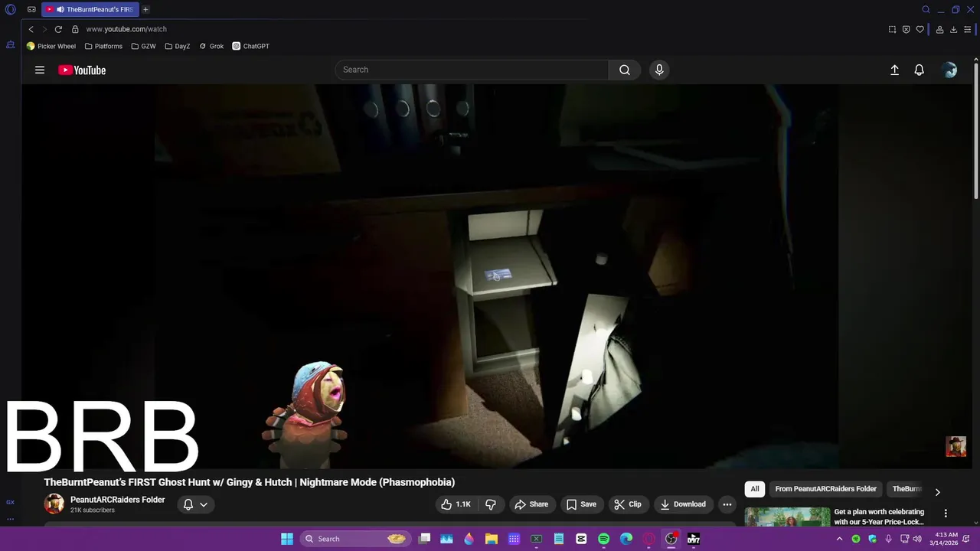Open the Picker Wheel bookmark
The height and width of the screenshot is (551, 980).
[51, 46]
